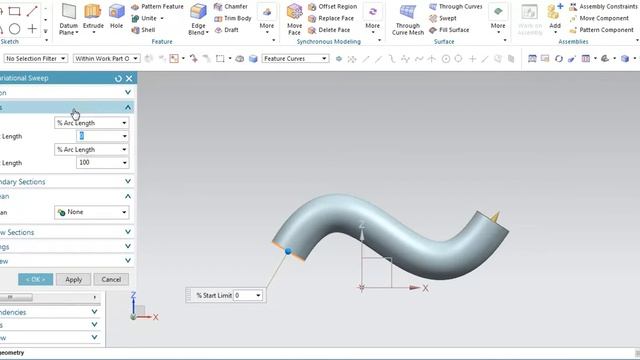Select the Line sketch tool
Screen dimensions: 640x360
32,11
